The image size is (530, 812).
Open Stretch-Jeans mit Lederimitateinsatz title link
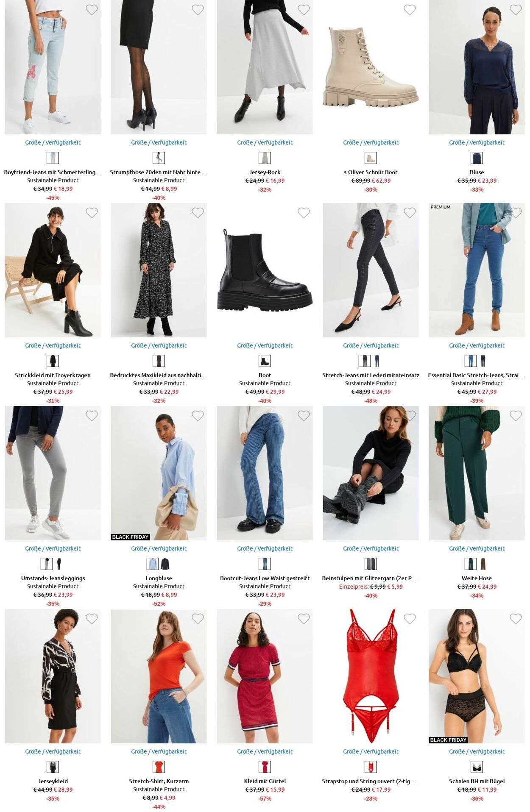[371, 375]
